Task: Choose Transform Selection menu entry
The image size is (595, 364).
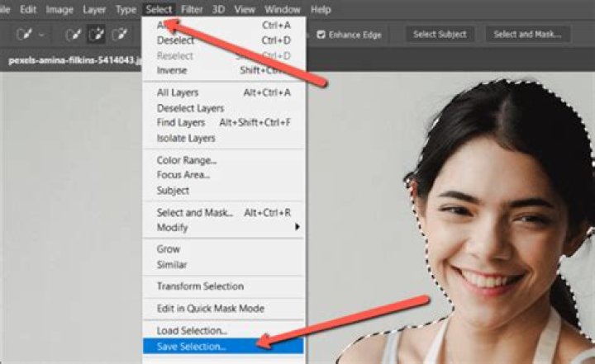Action: [x=223, y=286]
